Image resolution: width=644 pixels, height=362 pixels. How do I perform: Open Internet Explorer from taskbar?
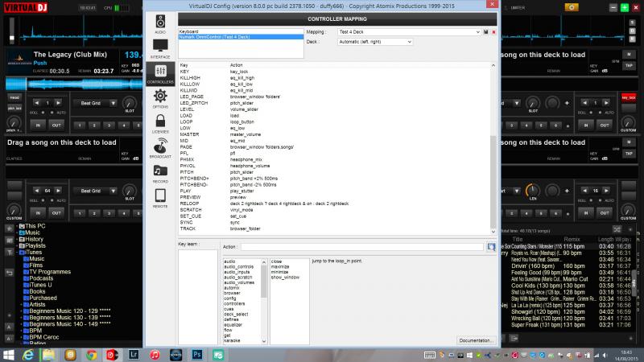pyautogui.click(x=28, y=355)
